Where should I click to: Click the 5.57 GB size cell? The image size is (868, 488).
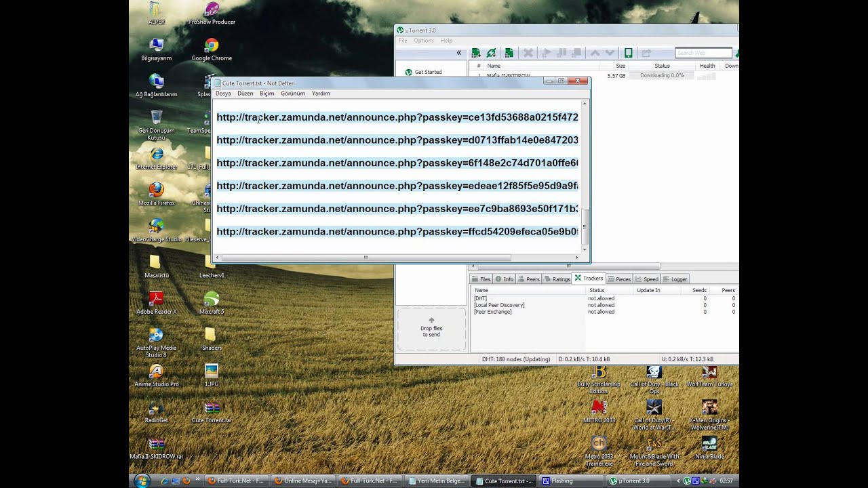pyautogui.click(x=616, y=76)
